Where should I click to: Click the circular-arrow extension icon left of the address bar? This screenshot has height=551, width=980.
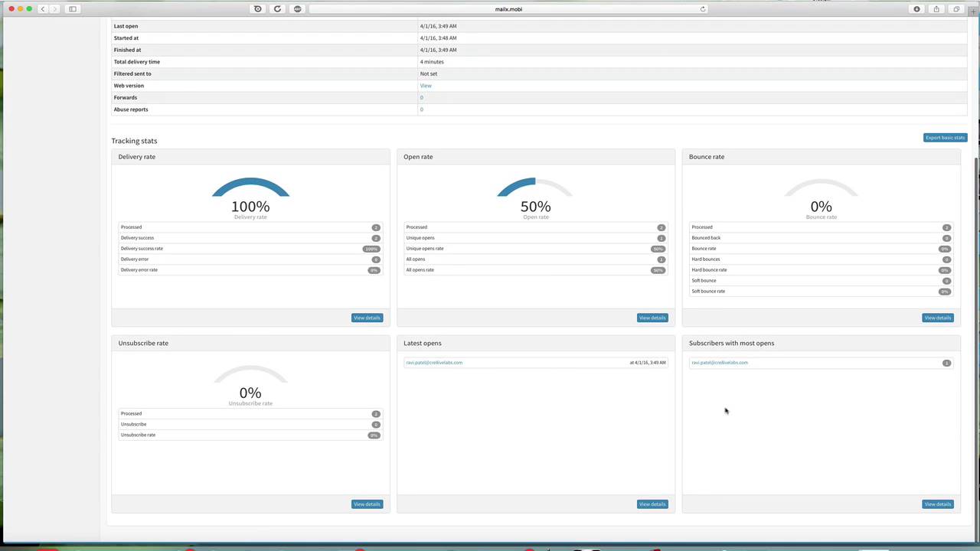277,9
